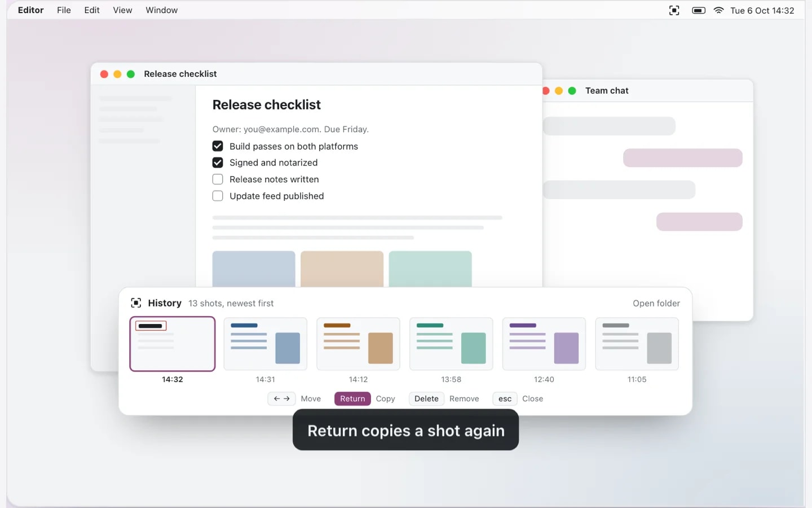Image resolution: width=812 pixels, height=508 pixels.
Task: Click the tan swatch in Release checklist
Action: point(342,269)
